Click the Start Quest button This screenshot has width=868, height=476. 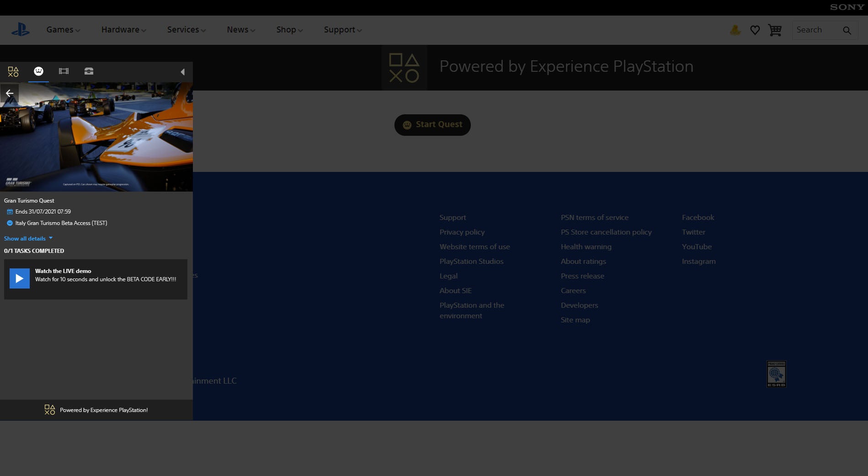point(432,125)
